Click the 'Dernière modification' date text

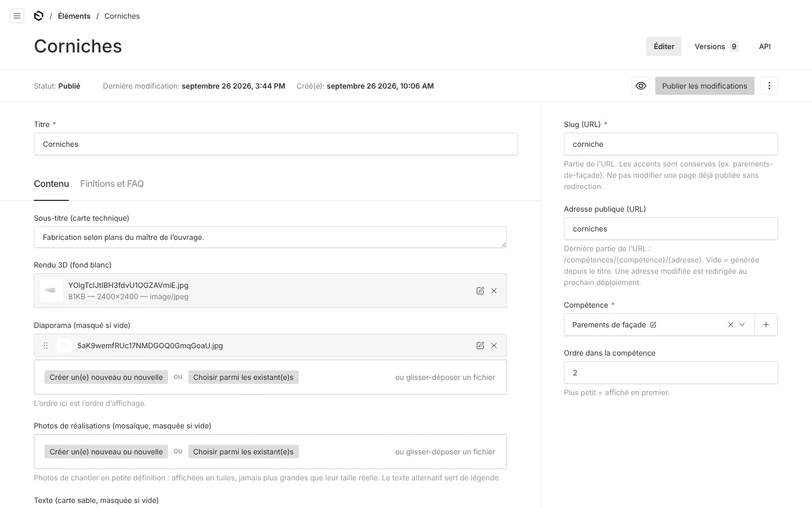coord(194,86)
